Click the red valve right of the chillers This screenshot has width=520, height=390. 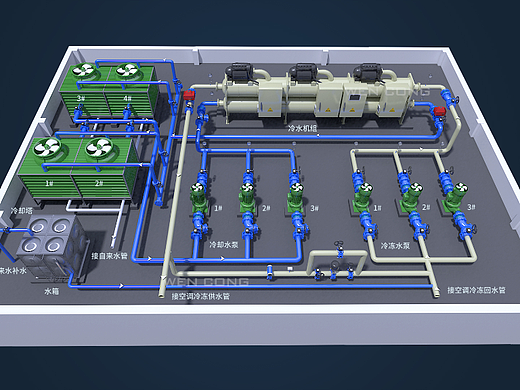point(439,111)
